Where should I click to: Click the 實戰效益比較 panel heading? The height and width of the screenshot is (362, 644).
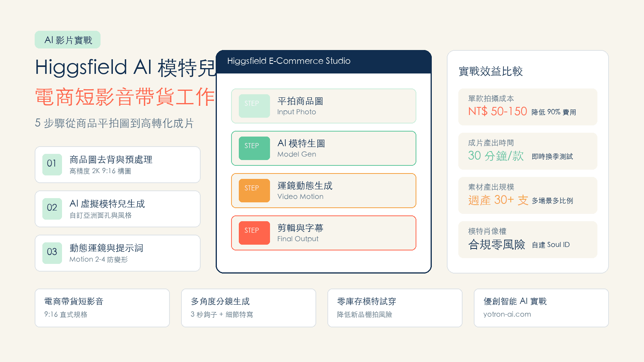pyautogui.click(x=491, y=71)
